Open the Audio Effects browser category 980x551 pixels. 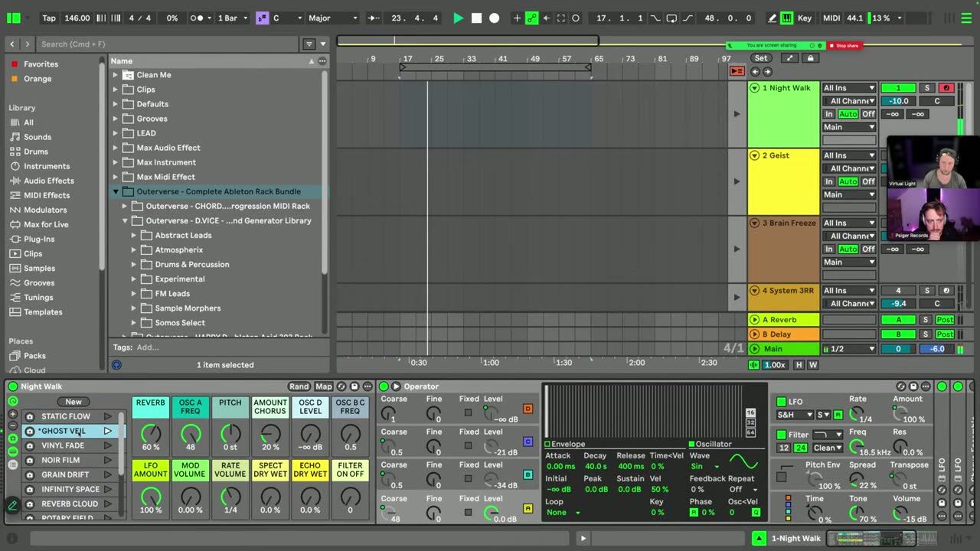[49, 181]
